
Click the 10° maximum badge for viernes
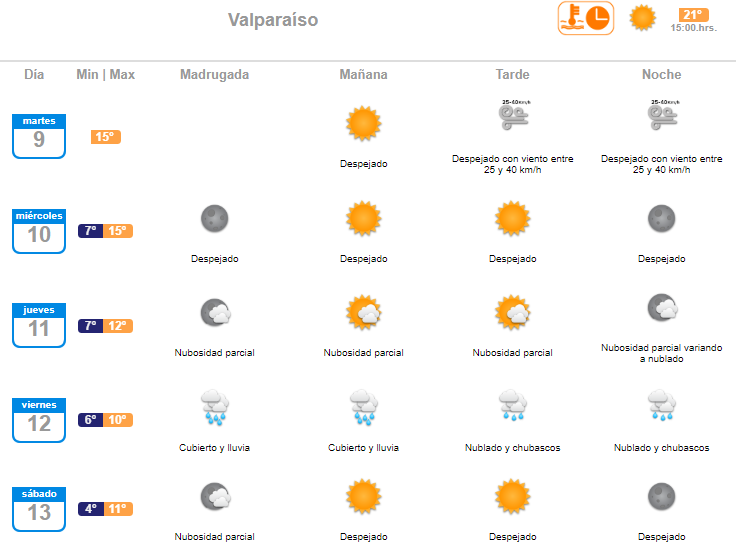point(118,420)
